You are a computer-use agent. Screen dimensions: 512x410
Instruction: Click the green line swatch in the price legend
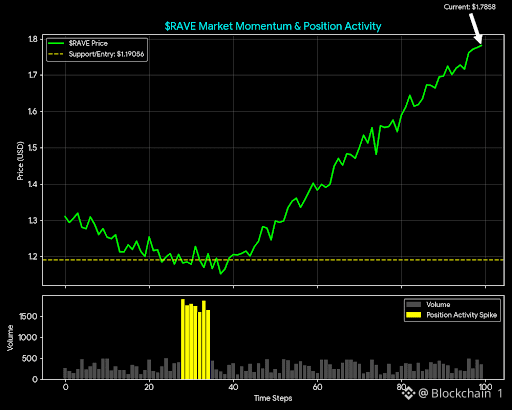click(56, 43)
